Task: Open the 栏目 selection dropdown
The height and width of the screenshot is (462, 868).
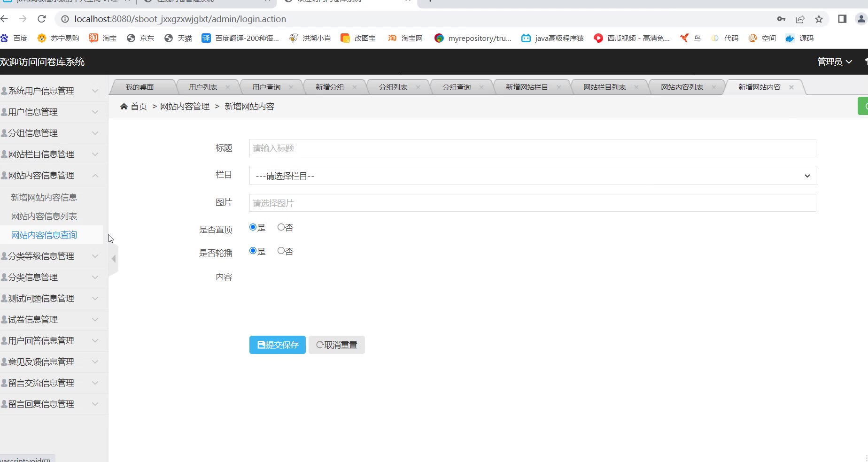Action: click(533, 176)
